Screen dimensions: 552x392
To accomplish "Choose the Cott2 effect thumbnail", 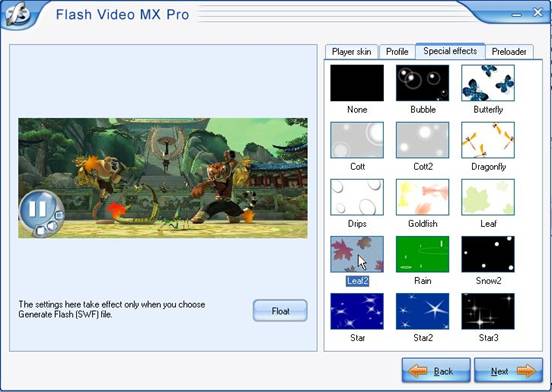I will (422, 140).
